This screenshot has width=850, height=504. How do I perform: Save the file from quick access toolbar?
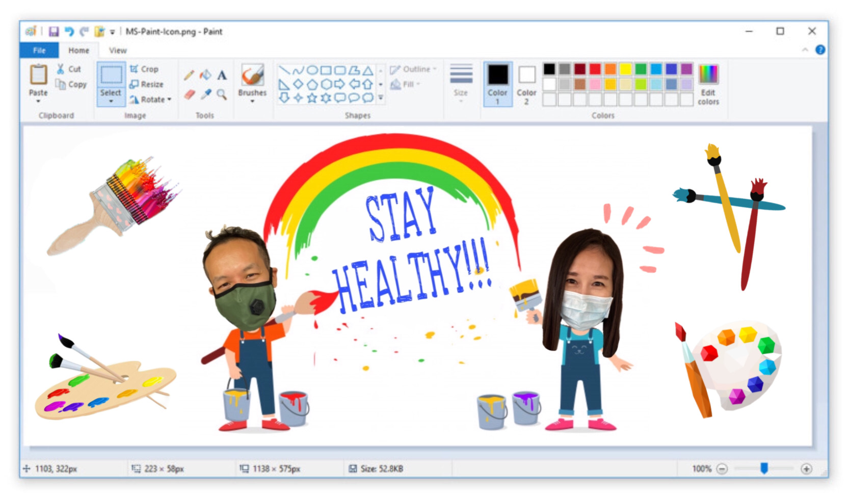(54, 32)
